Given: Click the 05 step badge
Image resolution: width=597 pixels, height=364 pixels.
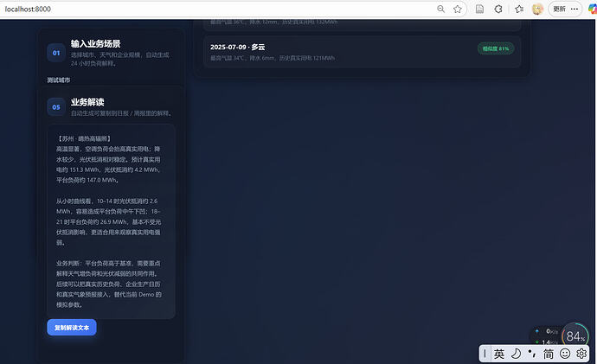Looking at the screenshot, I should coord(56,107).
